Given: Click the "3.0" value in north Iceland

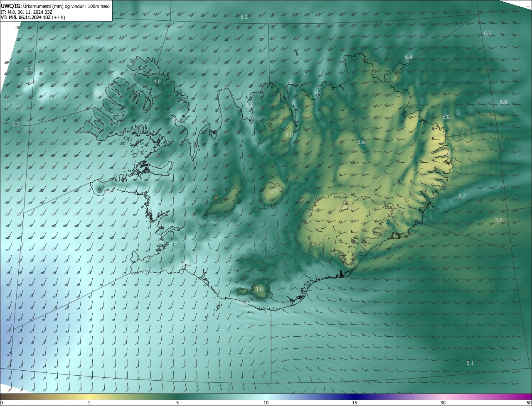Looking at the screenshot, I should coord(289,135).
